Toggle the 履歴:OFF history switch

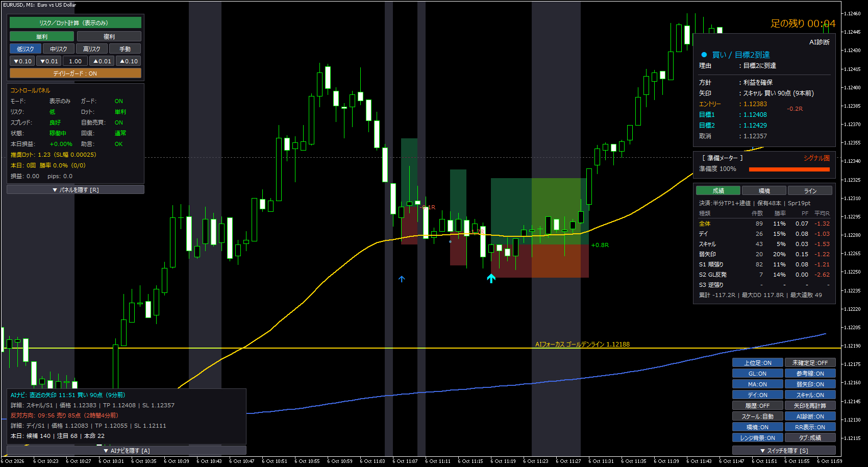[x=757, y=406]
